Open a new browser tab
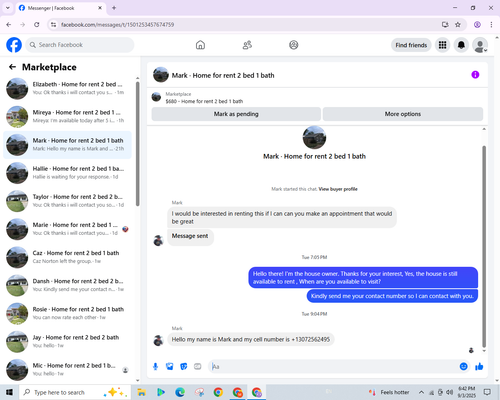 [114, 8]
